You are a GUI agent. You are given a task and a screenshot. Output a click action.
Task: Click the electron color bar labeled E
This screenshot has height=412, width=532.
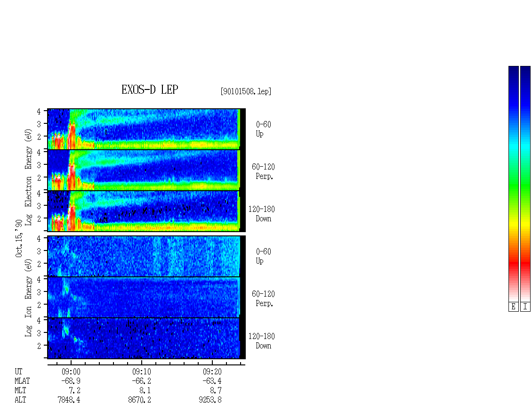pos(513,184)
